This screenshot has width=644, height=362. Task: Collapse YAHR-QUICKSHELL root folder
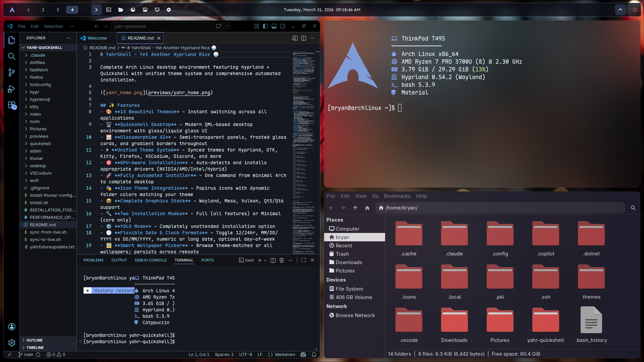(48, 48)
